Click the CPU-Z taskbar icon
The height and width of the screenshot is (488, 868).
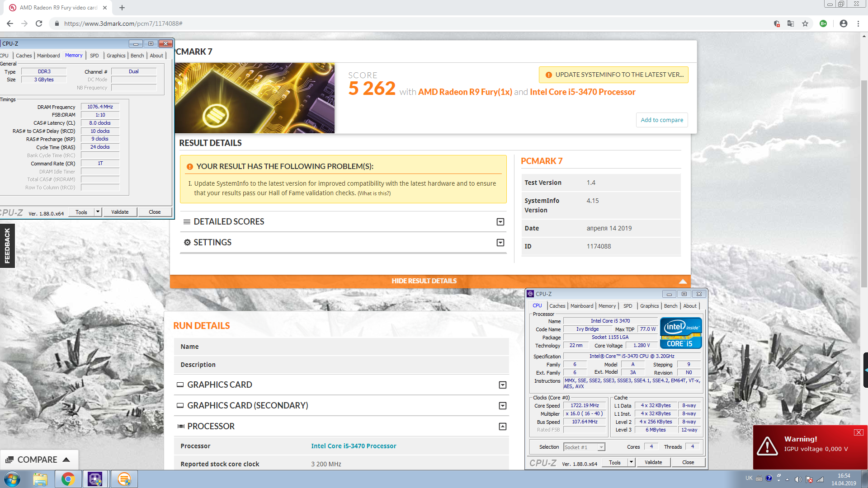(x=95, y=479)
